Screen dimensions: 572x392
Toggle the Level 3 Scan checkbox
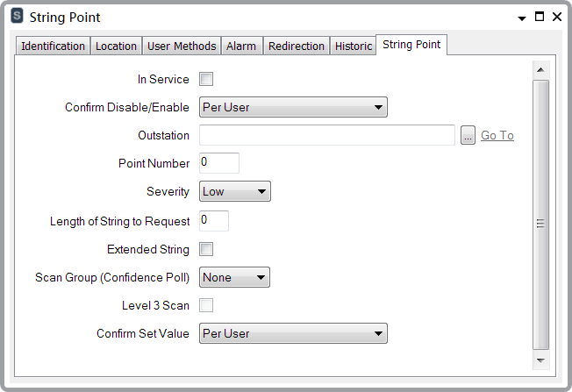point(206,305)
